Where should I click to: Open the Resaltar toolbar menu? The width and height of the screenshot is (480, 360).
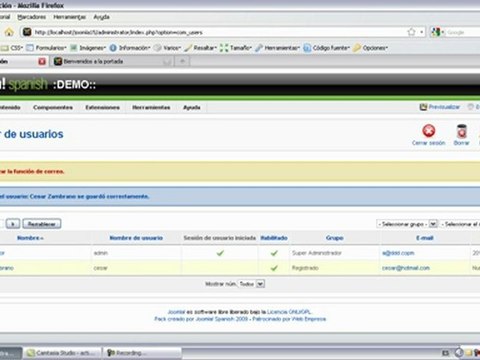click(x=201, y=48)
